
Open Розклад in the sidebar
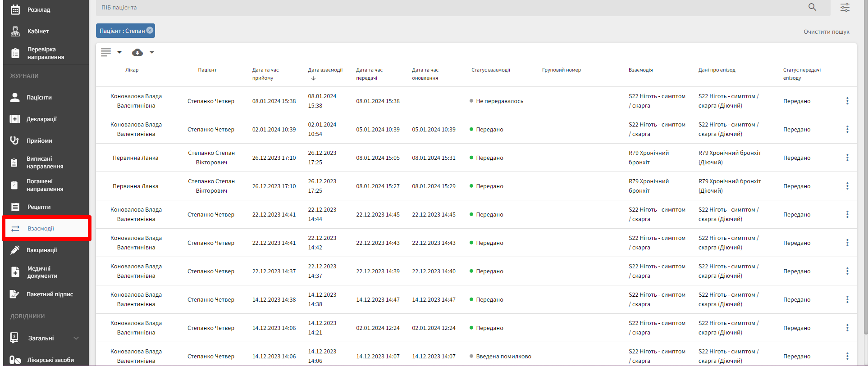tap(39, 9)
